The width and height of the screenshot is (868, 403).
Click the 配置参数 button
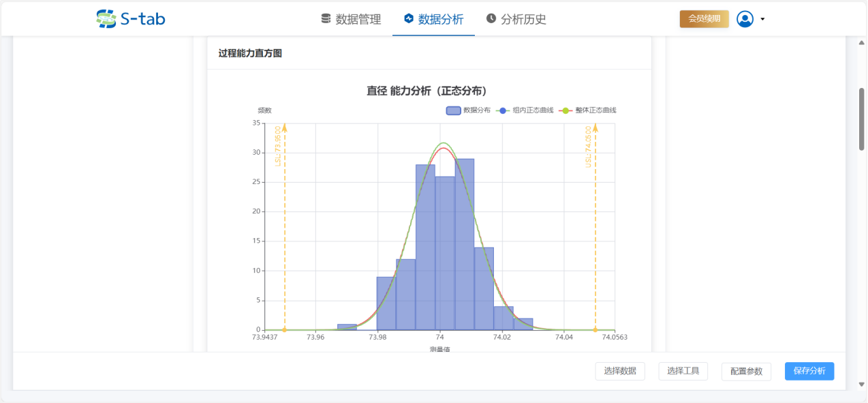click(x=746, y=371)
